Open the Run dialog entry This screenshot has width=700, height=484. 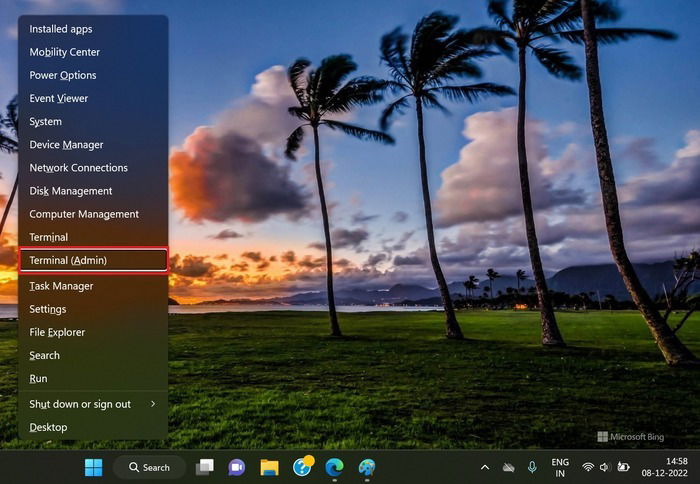[93, 379]
